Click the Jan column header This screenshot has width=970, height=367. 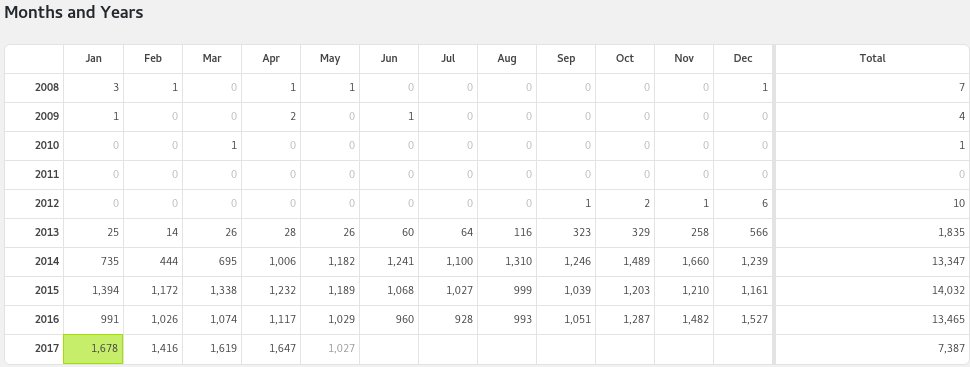point(93,59)
